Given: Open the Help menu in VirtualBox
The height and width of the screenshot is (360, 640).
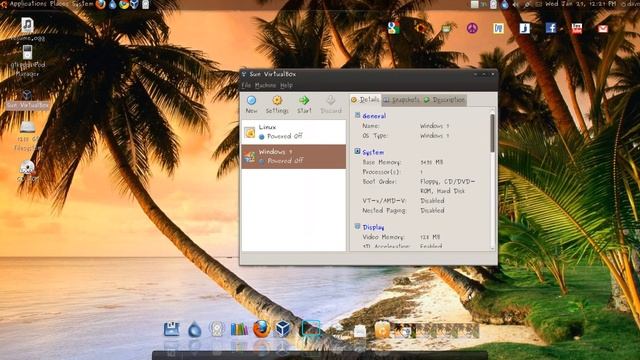Looking at the screenshot, I should coord(286,85).
